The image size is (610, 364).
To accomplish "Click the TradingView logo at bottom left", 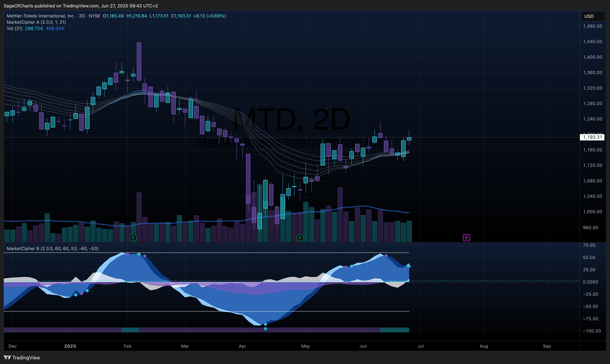I will coord(22,358).
